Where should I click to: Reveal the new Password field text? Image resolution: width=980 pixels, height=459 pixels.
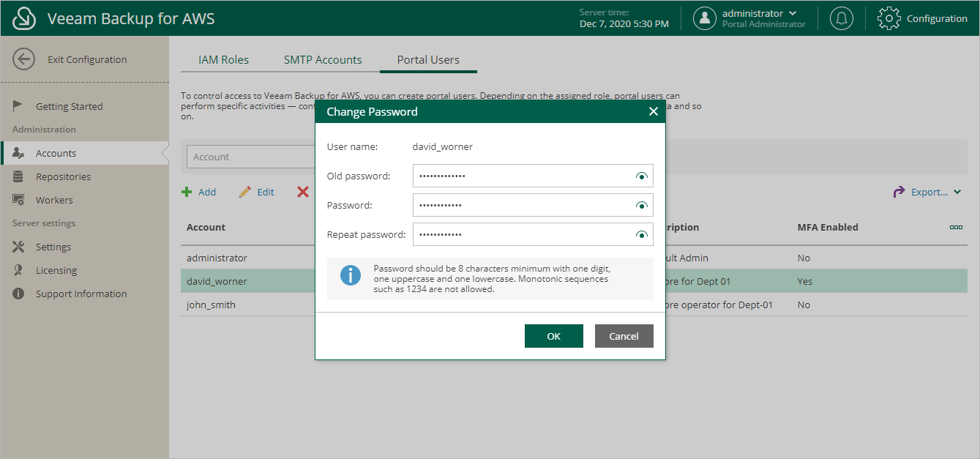coord(642,205)
